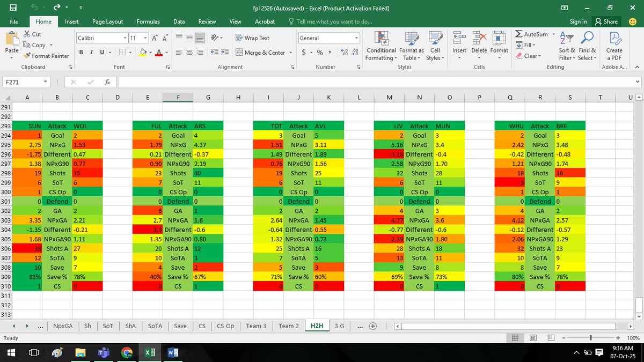644x362 pixels.
Task: Switch to the Formulas tab
Action: click(148, 21)
